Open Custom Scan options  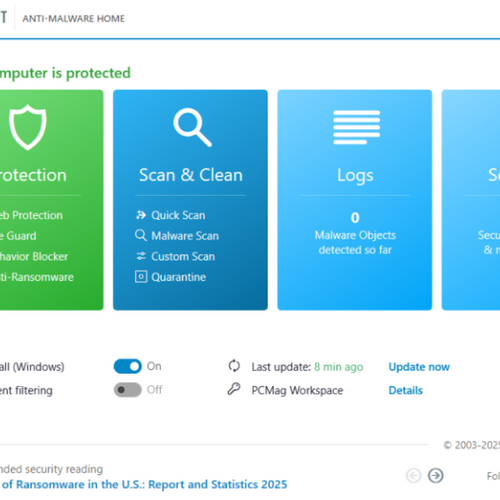point(183,256)
